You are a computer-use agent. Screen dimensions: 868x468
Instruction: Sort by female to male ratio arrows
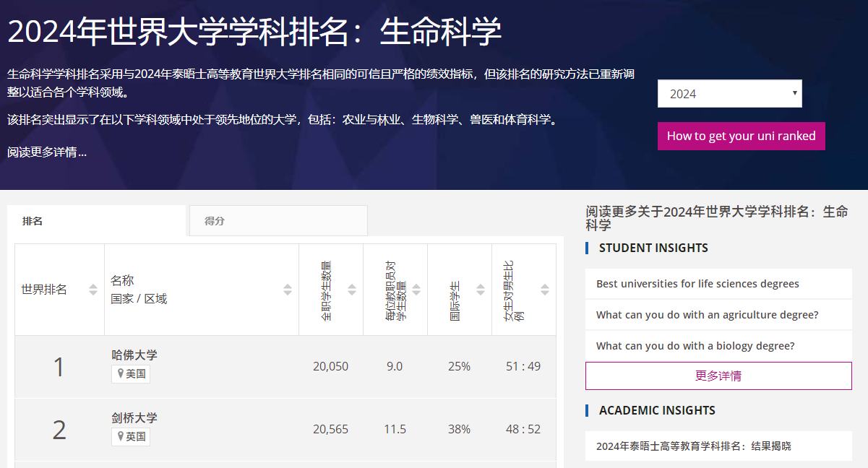coord(545,290)
